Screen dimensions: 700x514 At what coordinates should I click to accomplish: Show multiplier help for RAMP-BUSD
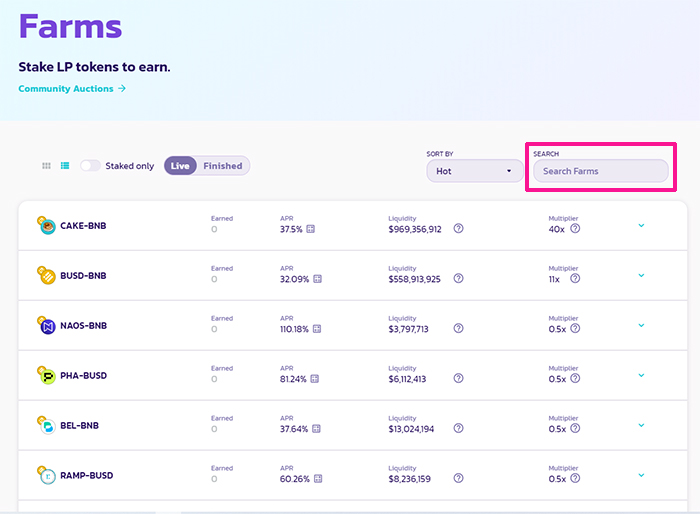click(575, 478)
